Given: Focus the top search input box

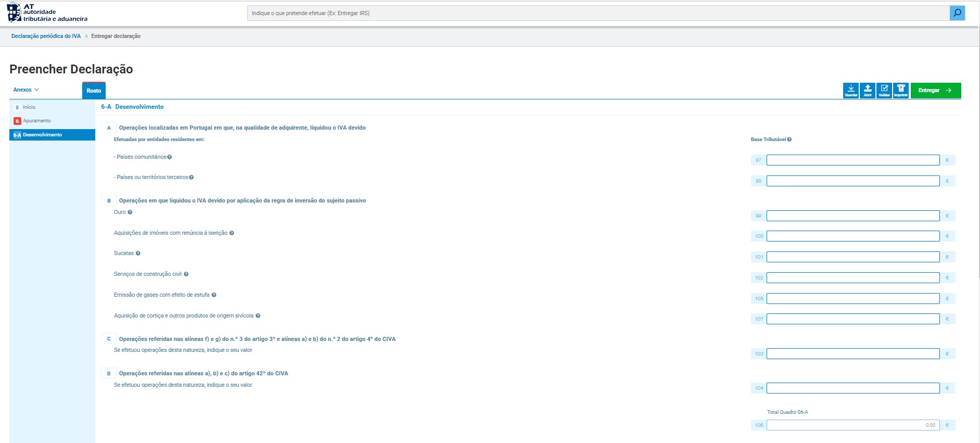Looking at the screenshot, I should pyautogui.click(x=599, y=13).
